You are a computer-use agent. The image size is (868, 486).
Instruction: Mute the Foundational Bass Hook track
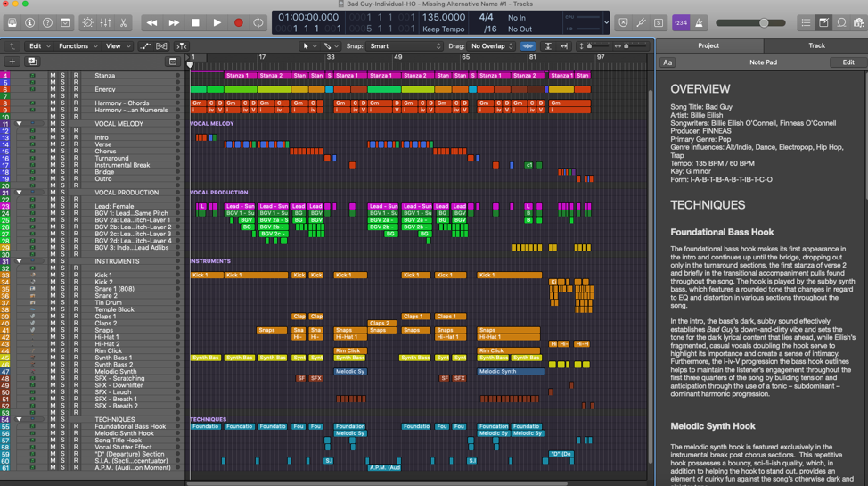click(x=53, y=427)
